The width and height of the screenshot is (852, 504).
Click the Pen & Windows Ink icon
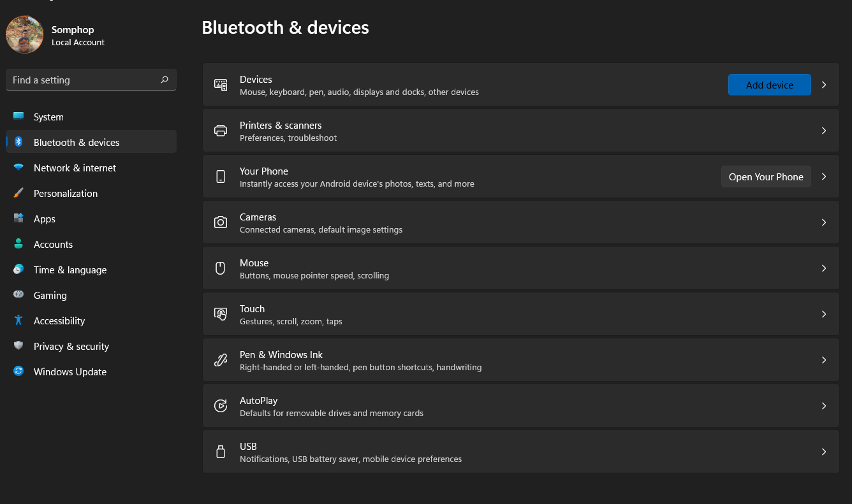point(221,360)
